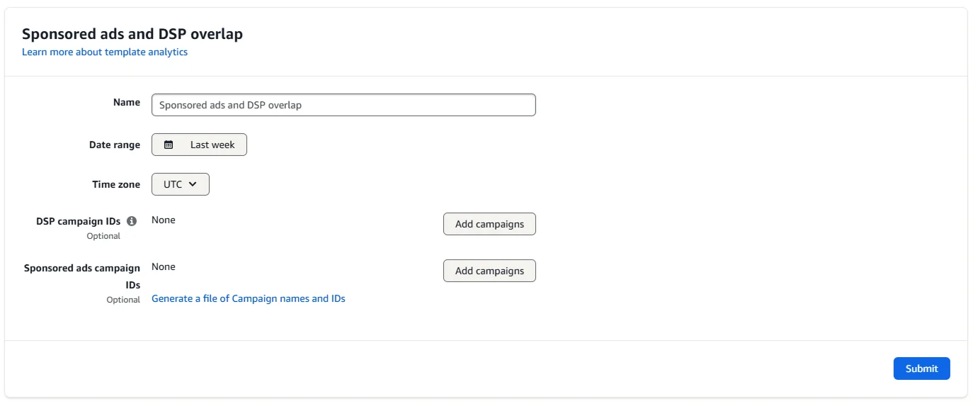
Task: Click the Sponsored ads and DSP overlap heading
Action: [x=132, y=34]
